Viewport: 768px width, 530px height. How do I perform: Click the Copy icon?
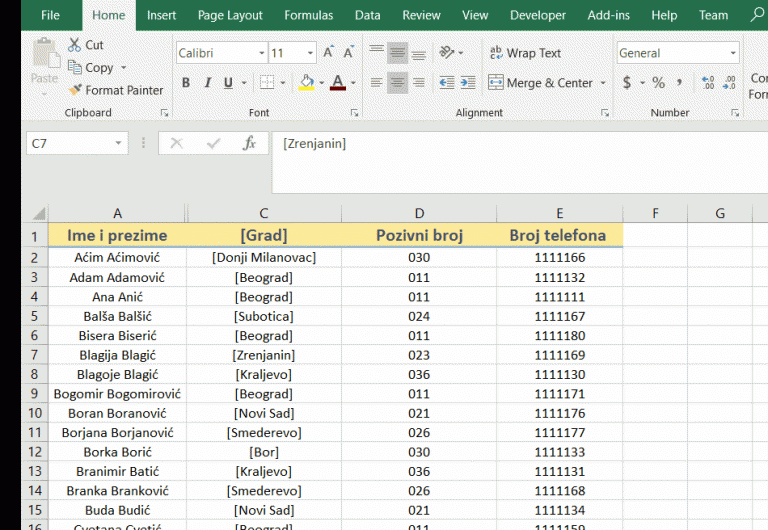pos(74,67)
